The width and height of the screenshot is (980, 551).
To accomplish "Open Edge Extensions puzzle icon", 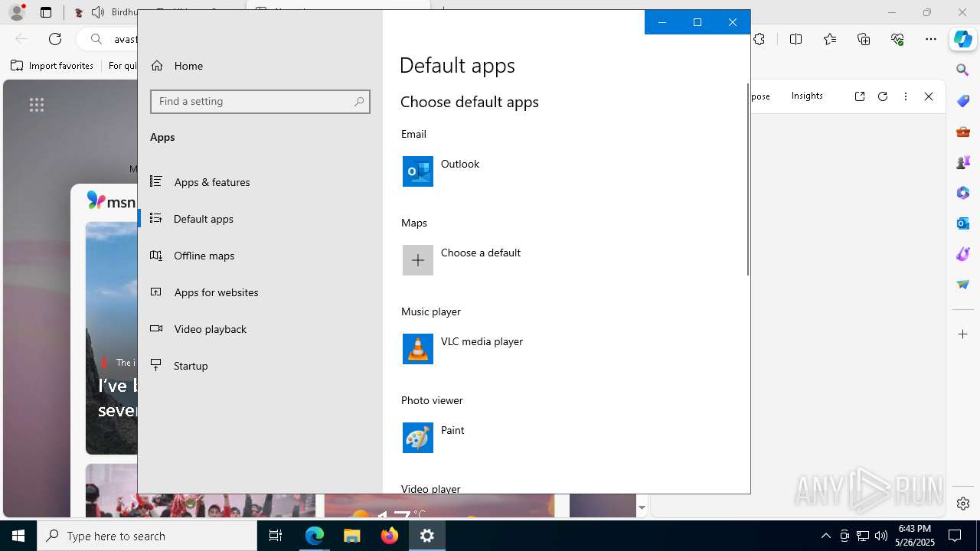I will coord(759,39).
